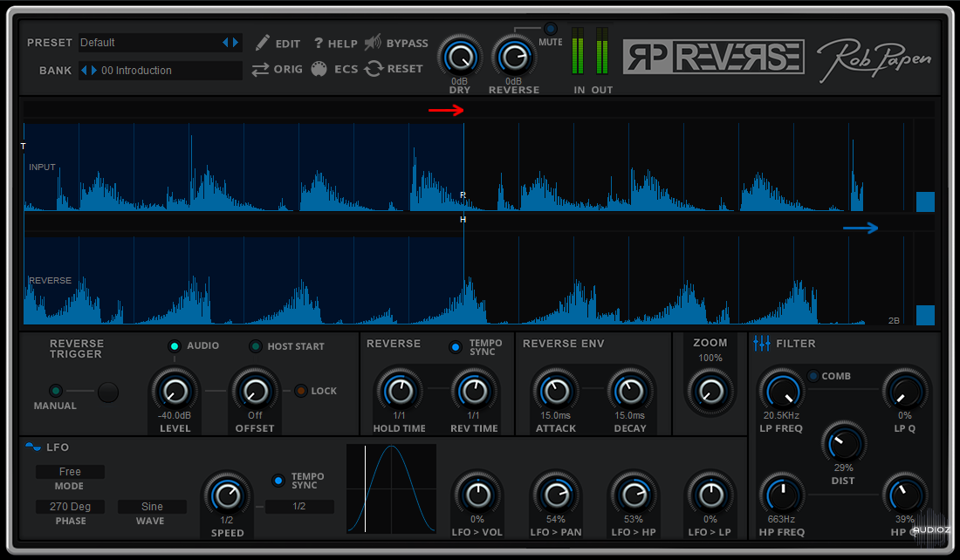Click the LFO SPEED knob
960x560 pixels.
click(227, 495)
